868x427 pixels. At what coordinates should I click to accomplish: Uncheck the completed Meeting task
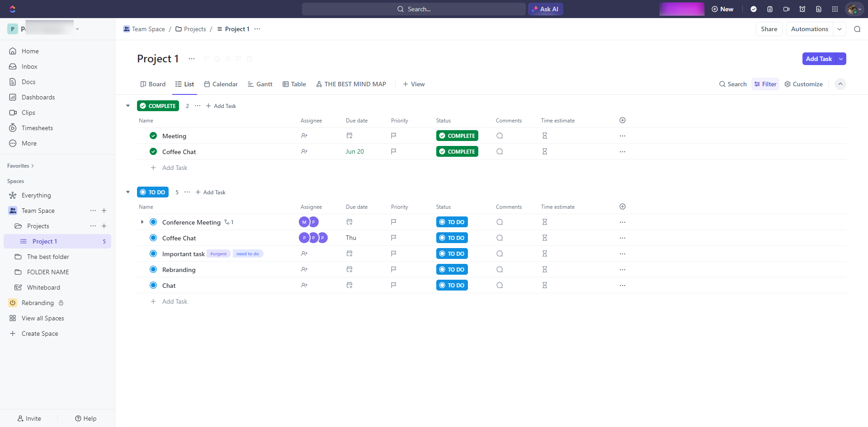point(153,136)
